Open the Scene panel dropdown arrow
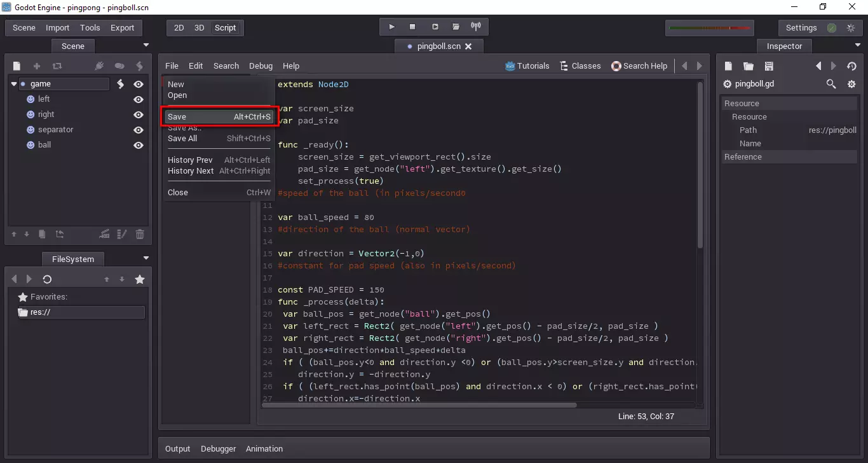 (146, 45)
